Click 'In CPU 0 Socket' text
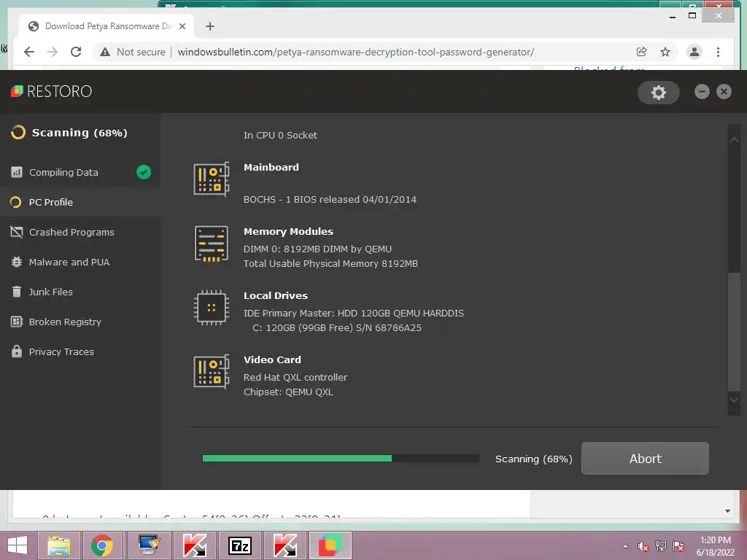 (x=280, y=135)
